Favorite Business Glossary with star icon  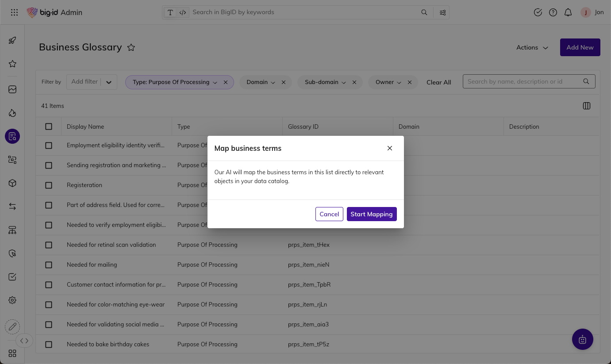(x=131, y=48)
